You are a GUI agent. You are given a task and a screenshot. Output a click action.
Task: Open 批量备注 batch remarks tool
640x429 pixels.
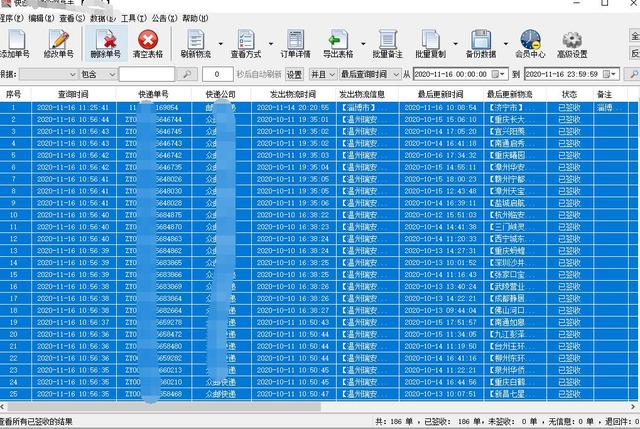point(387,44)
